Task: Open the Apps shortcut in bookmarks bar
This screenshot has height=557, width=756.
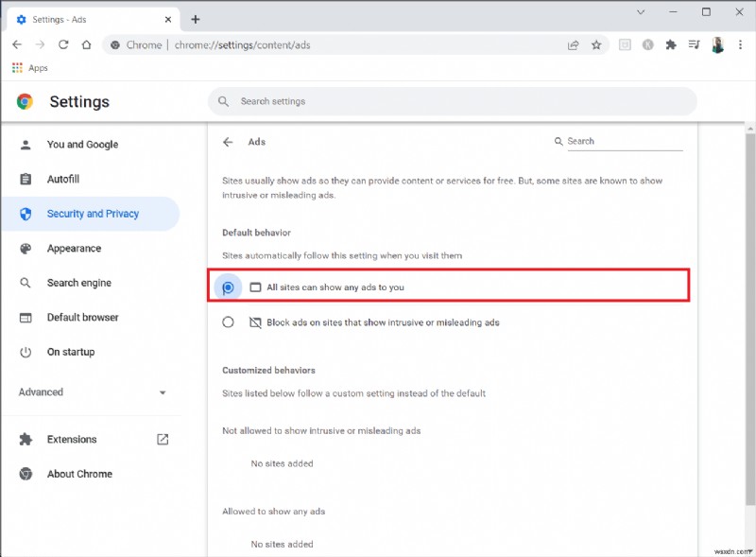Action: point(29,68)
